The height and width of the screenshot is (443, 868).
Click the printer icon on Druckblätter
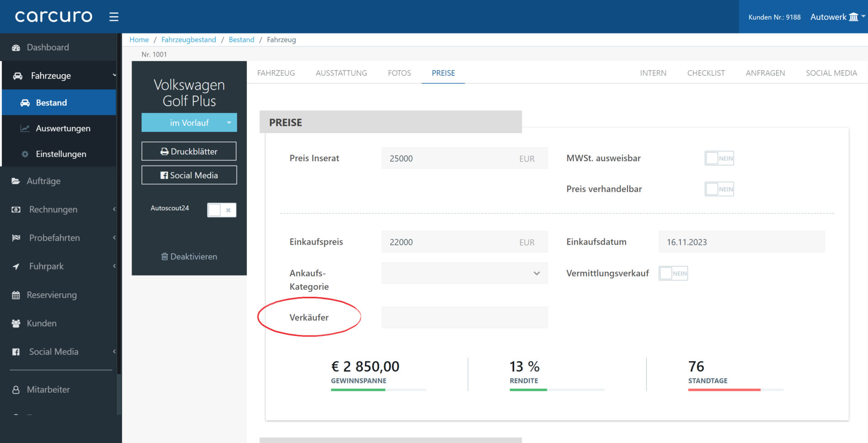pyautogui.click(x=165, y=152)
